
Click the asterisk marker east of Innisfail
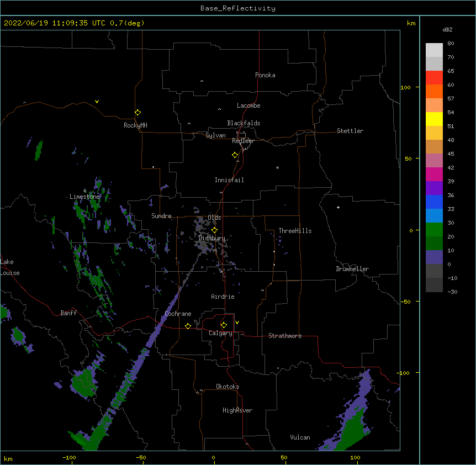tap(277, 167)
